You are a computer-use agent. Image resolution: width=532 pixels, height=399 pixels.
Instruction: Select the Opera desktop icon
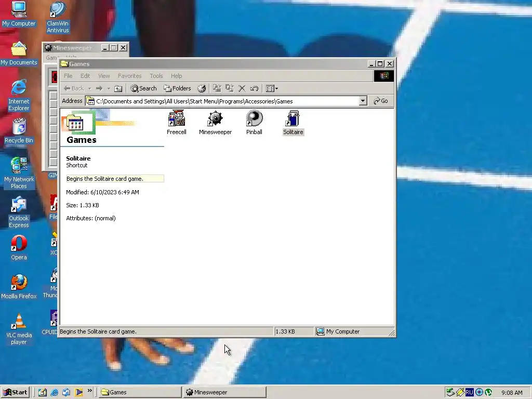click(x=19, y=248)
